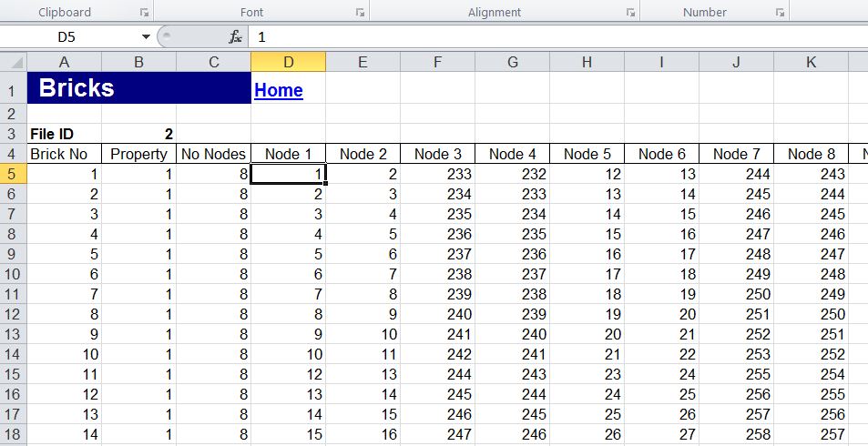Select column K header
This screenshot has width=868, height=446.
tap(811, 62)
